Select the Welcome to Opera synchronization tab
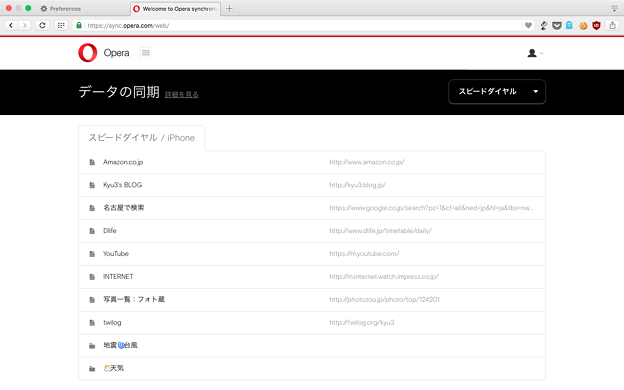 pyautogui.click(x=175, y=8)
